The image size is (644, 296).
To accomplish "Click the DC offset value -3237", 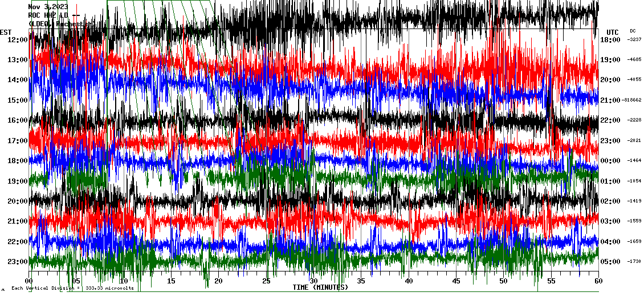I will point(634,39).
